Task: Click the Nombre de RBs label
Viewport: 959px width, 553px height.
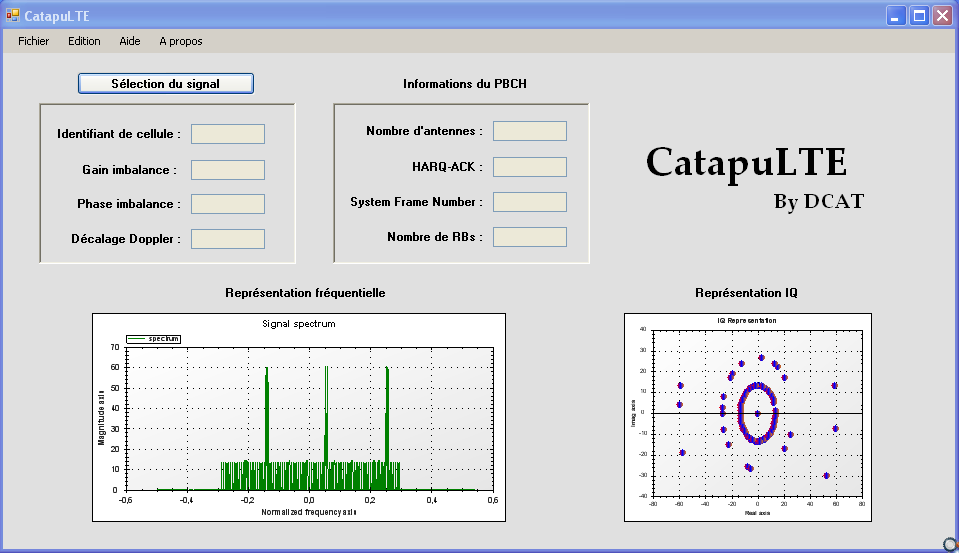Action: [435, 237]
